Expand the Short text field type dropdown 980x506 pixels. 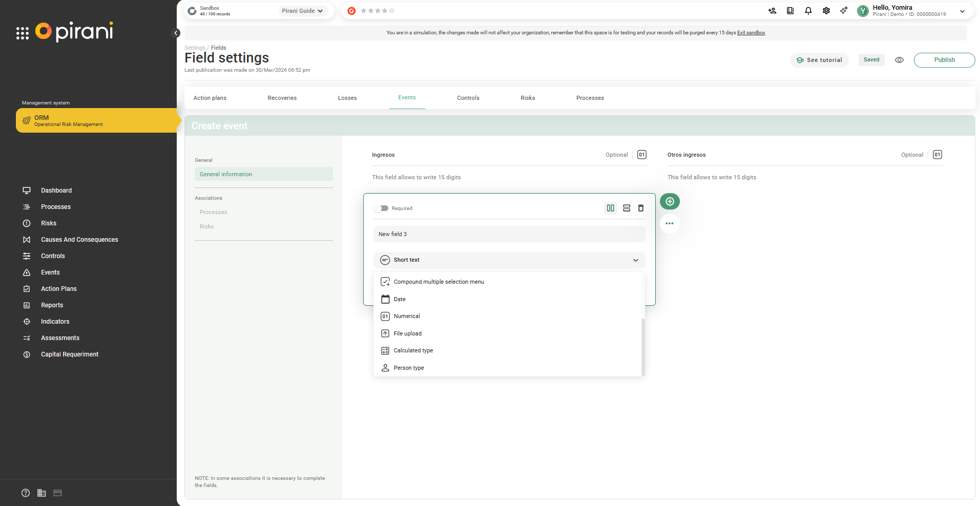pos(509,260)
